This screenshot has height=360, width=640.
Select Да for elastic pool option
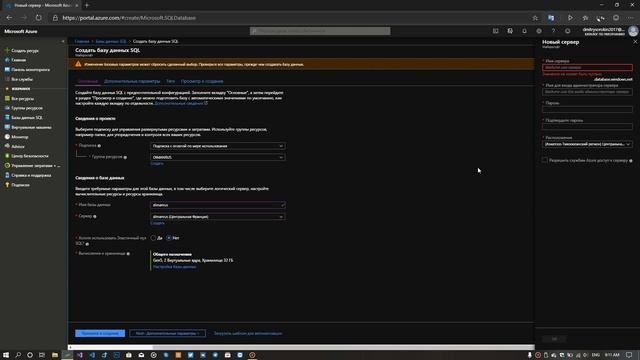point(153,238)
